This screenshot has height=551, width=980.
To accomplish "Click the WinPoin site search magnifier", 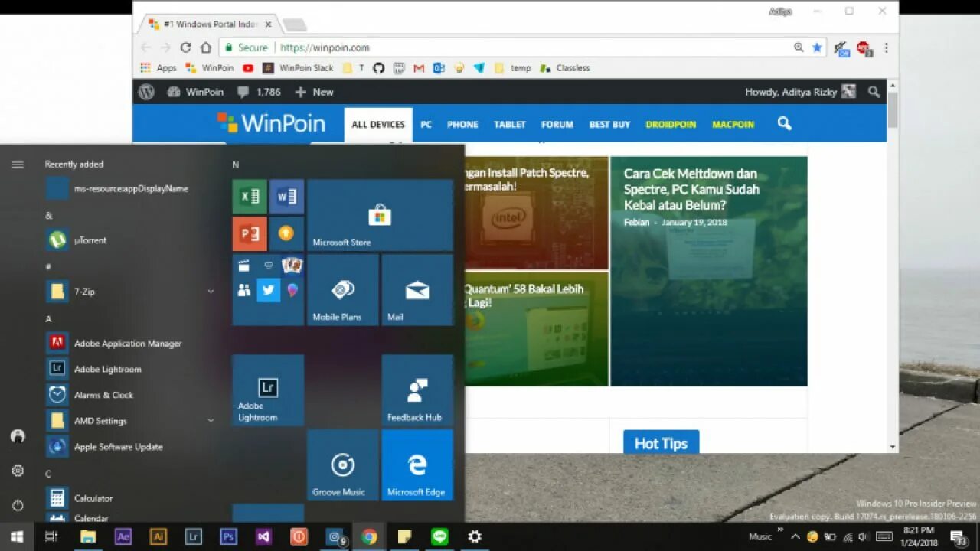I will pyautogui.click(x=784, y=123).
